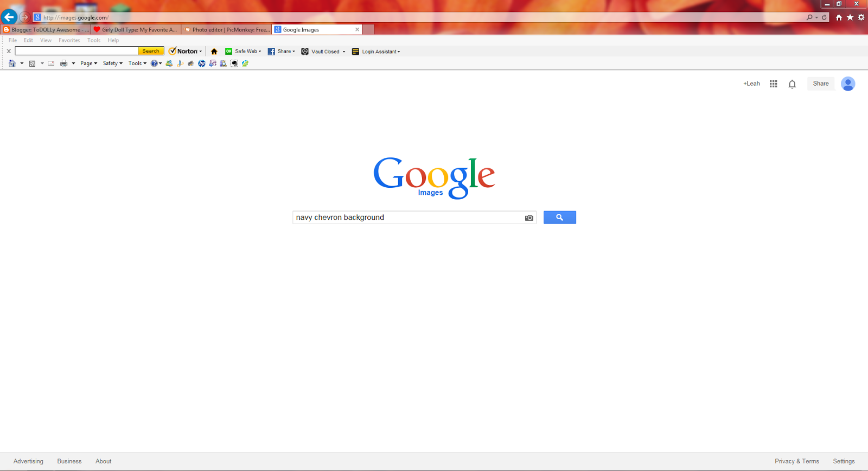Open the Business footer link
868x471 pixels.
click(69, 461)
